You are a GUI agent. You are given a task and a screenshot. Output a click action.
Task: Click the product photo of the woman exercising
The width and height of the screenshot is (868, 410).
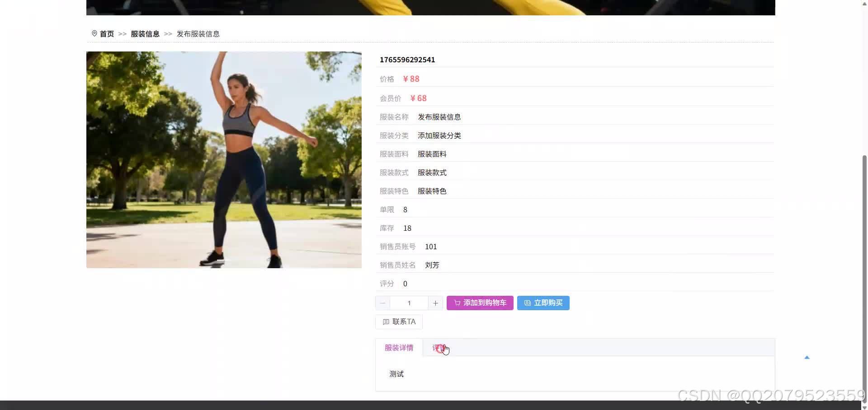(x=224, y=160)
